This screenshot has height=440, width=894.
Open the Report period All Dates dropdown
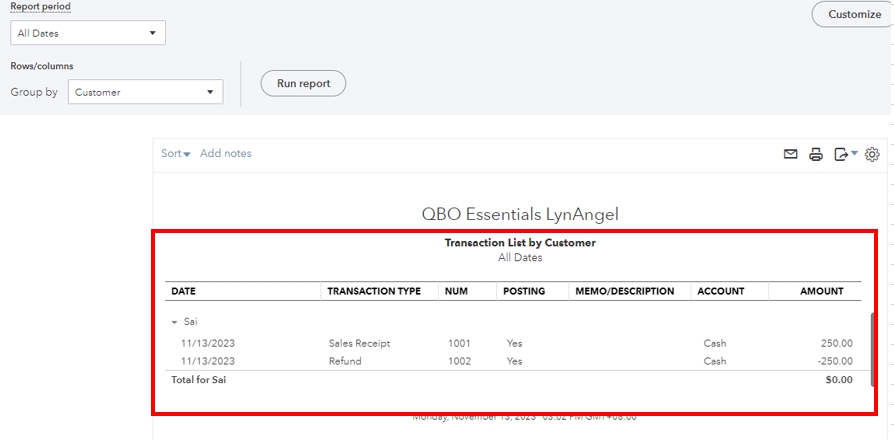[x=88, y=33]
